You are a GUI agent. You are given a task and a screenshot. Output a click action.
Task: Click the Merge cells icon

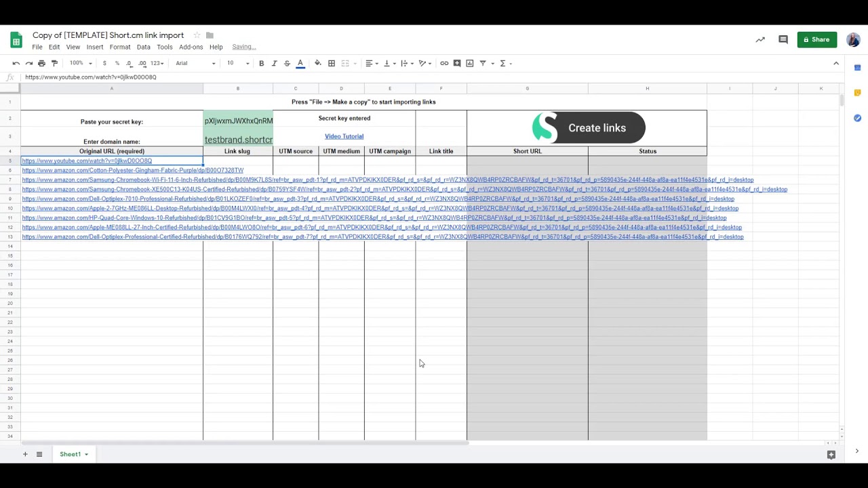pos(344,63)
